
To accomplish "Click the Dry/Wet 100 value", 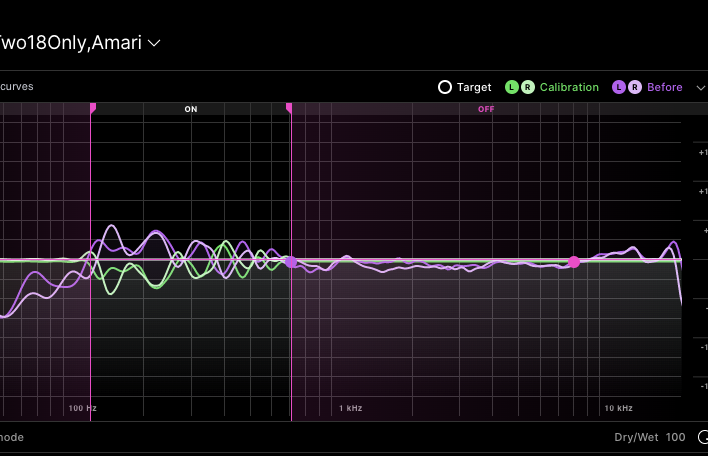I will coord(675,437).
